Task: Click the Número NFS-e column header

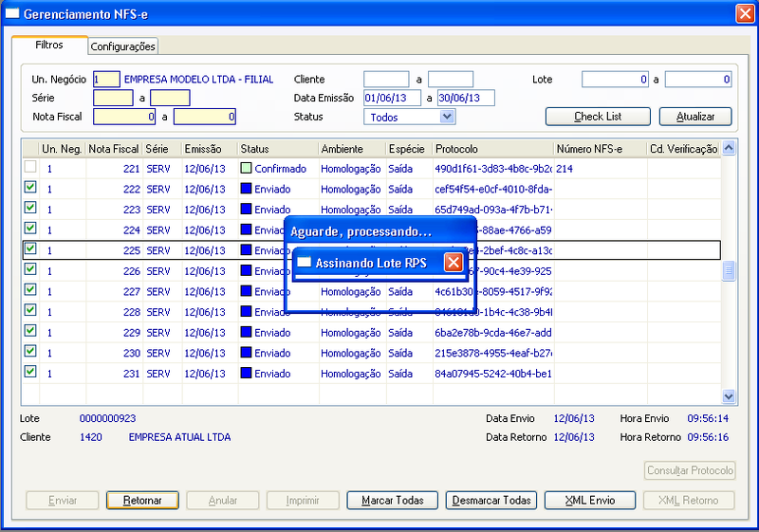Action: point(601,149)
